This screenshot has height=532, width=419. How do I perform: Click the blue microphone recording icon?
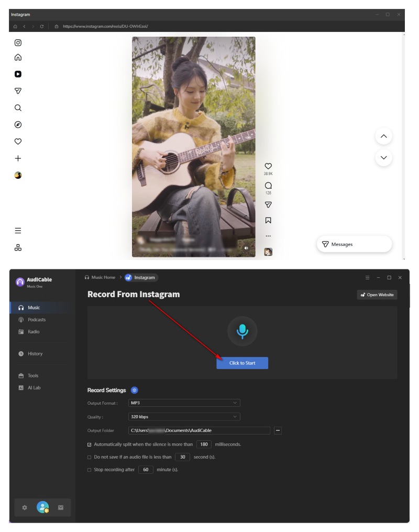click(242, 331)
